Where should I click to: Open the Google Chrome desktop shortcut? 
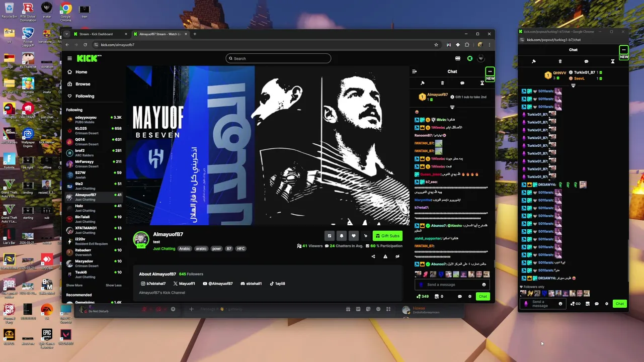click(65, 11)
